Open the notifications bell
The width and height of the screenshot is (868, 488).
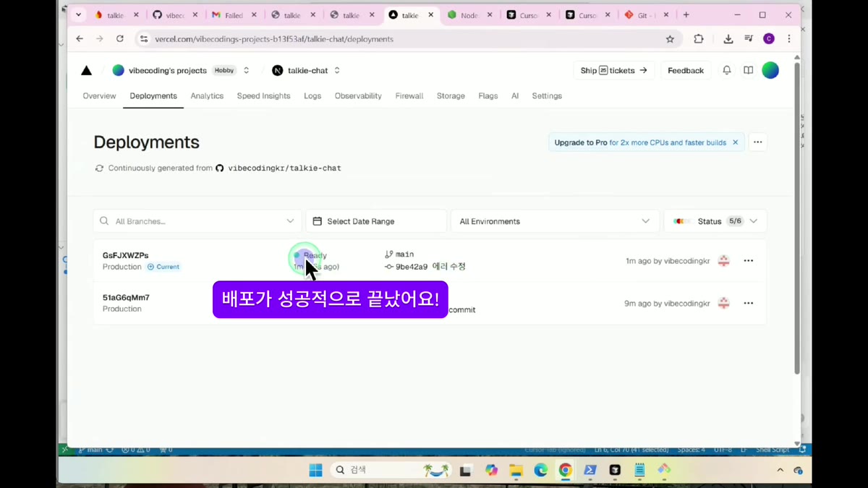point(727,70)
